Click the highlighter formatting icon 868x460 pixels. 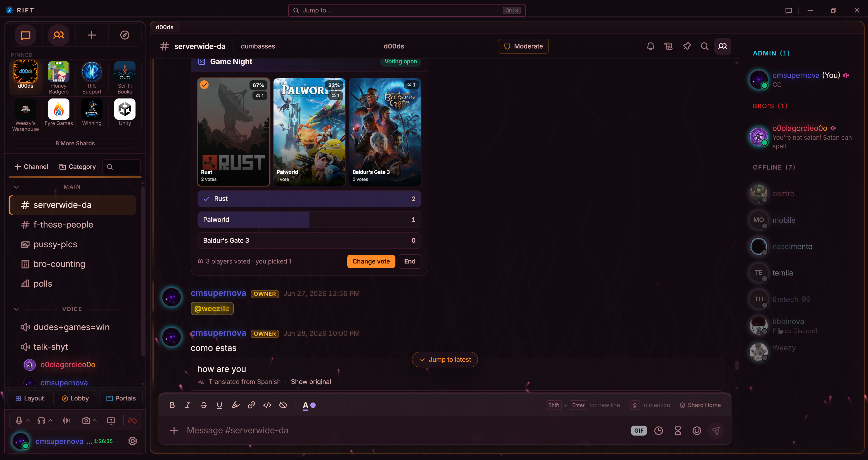click(235, 405)
